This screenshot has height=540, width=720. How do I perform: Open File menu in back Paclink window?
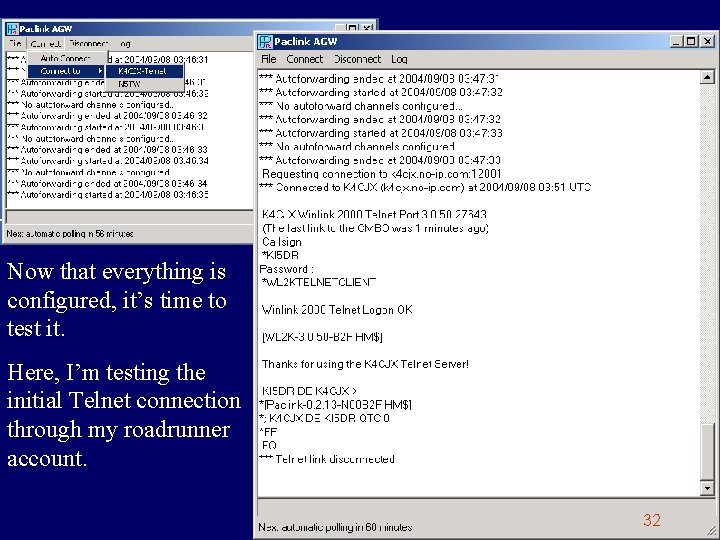pyautogui.click(x=15, y=43)
